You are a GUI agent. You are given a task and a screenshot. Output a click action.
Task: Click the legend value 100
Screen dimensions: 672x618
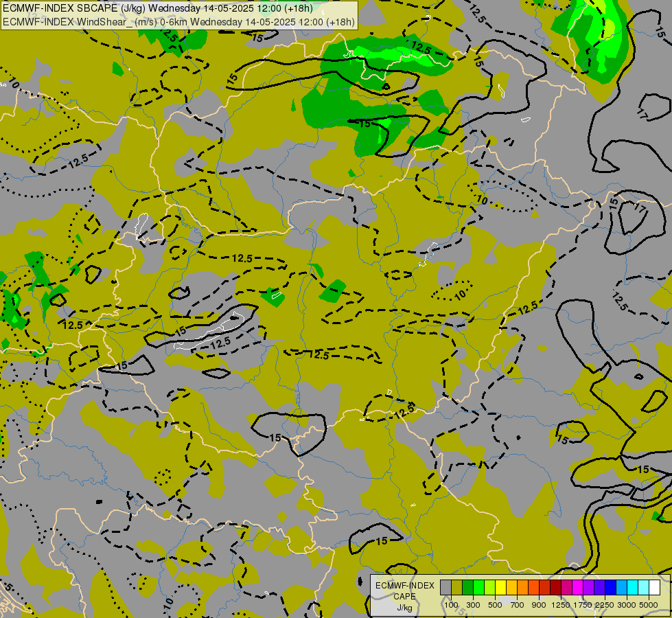pos(451,605)
